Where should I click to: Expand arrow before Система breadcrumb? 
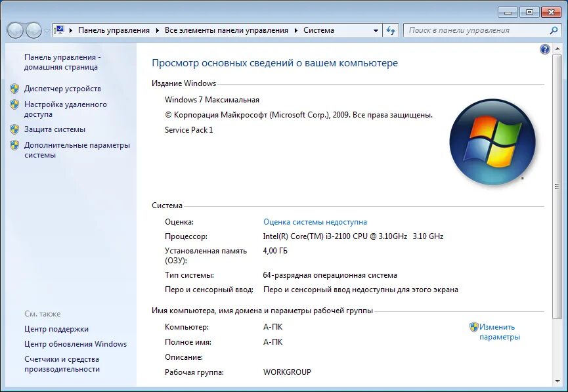coord(296,30)
